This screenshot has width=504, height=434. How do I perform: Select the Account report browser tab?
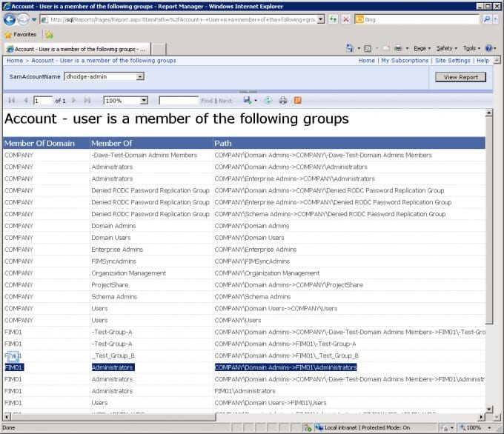click(x=77, y=49)
